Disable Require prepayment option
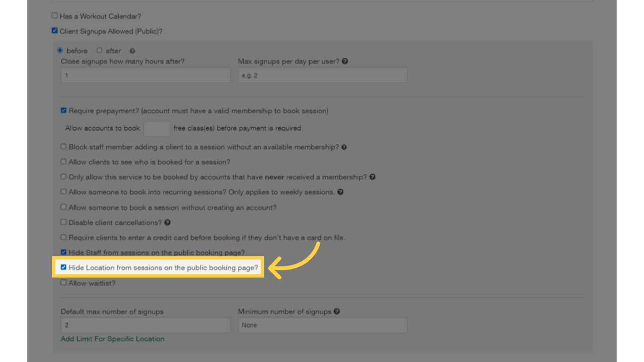Viewport: 644px width, 362px height. pos(63,110)
